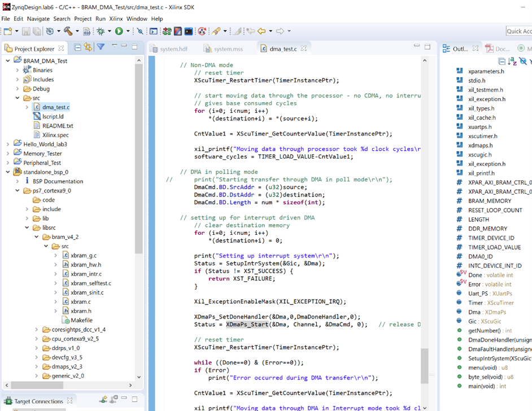The image size is (532, 411).
Task: Toggle Link with Editor in Project Explorer
Action: [x=88, y=47]
